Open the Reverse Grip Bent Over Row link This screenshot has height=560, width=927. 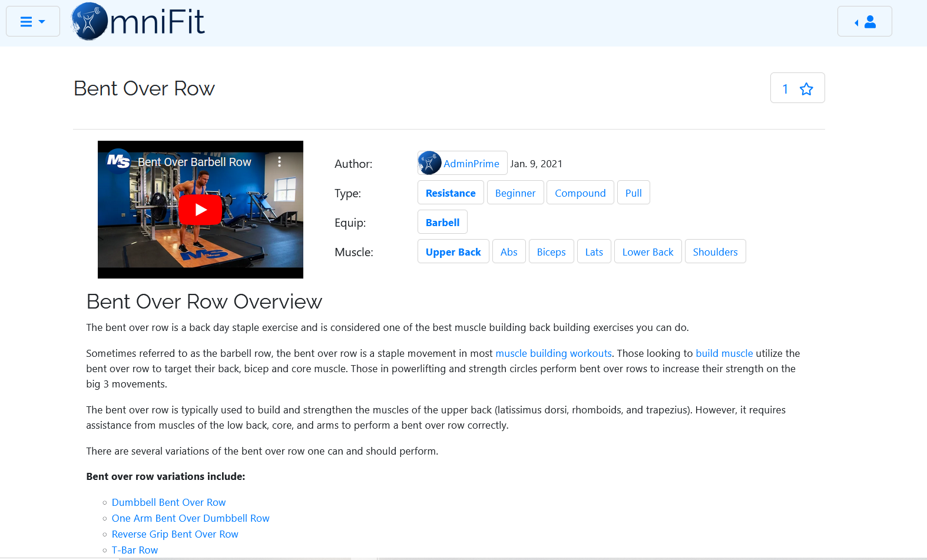point(175,534)
